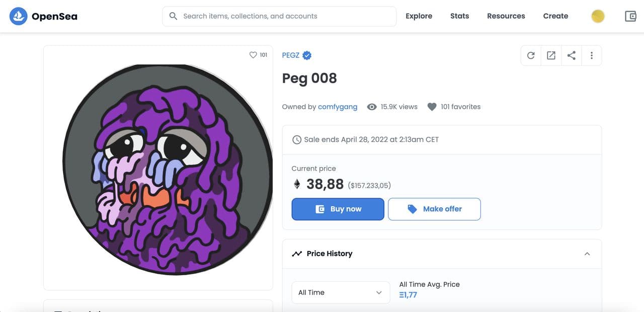Click the OpenSea sailboat logo
This screenshot has width=644, height=312.
tap(19, 16)
